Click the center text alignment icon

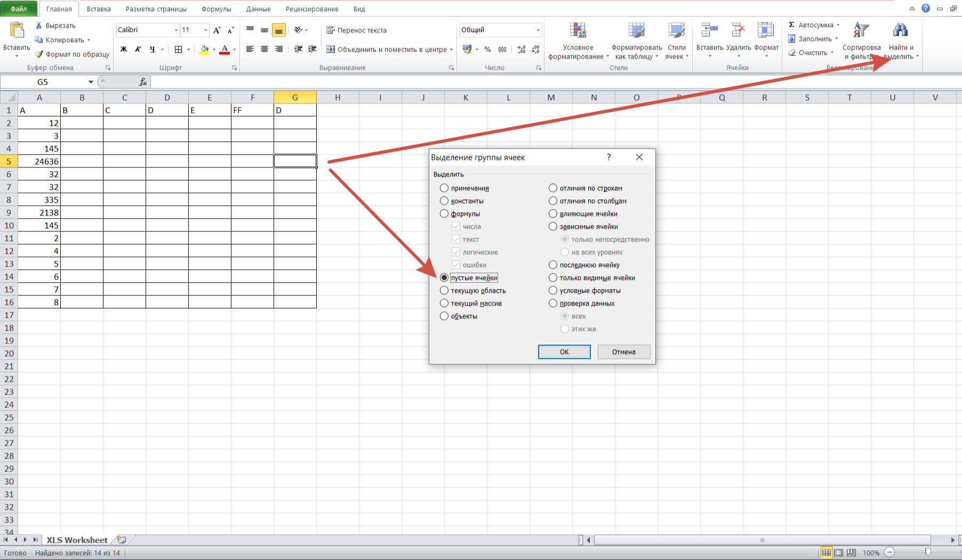(264, 49)
